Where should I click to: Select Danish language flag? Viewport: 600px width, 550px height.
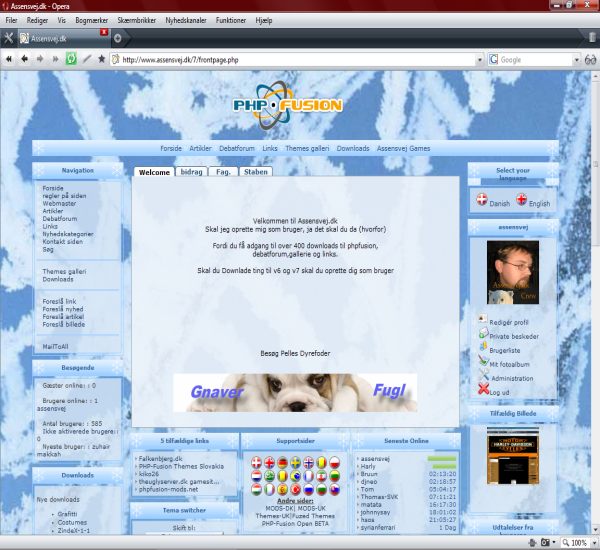click(x=482, y=199)
